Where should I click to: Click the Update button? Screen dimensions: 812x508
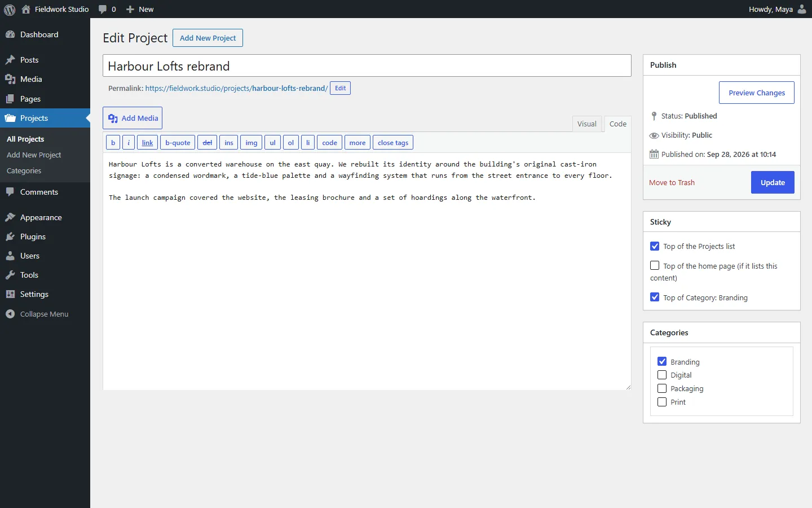click(773, 182)
